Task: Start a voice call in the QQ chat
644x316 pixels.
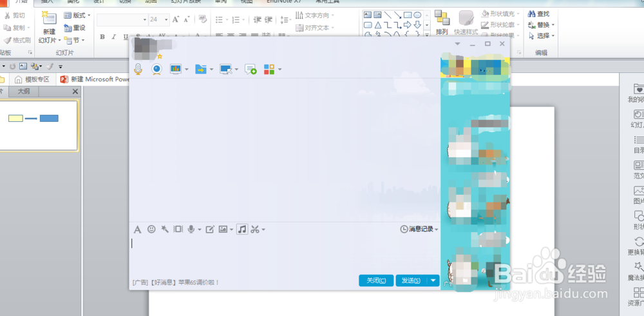Action: (138, 69)
